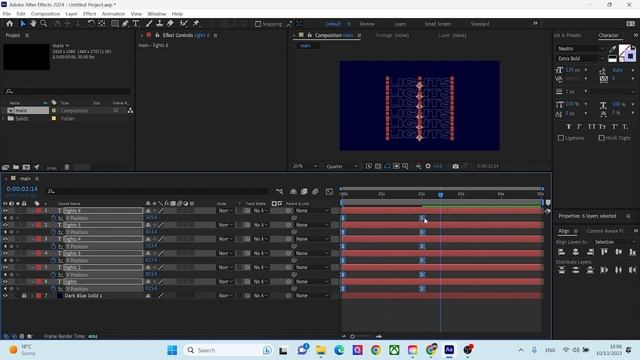Open the Effect menu

click(x=89, y=14)
